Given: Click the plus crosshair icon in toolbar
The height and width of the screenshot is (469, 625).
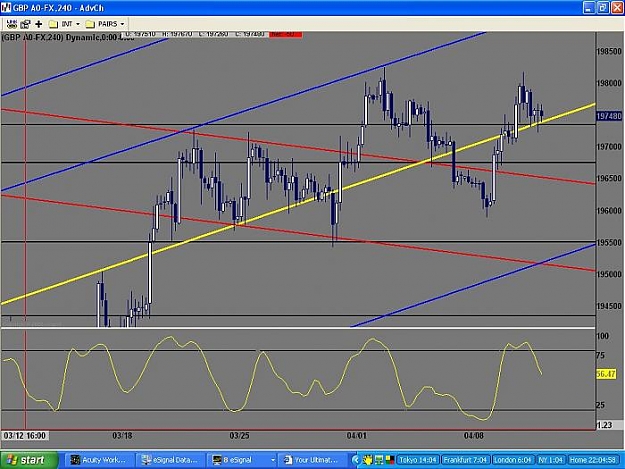Looking at the screenshot, I should (x=39, y=24).
